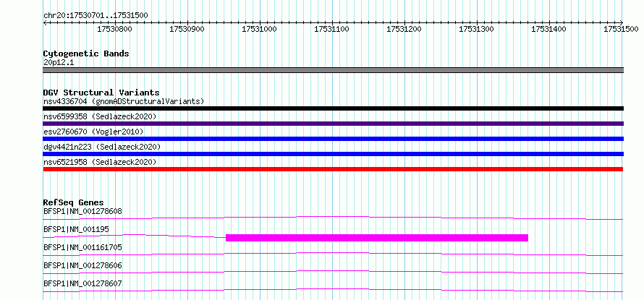
Task: Select the black nsv4336704 variant bar
Action: pos(333,108)
